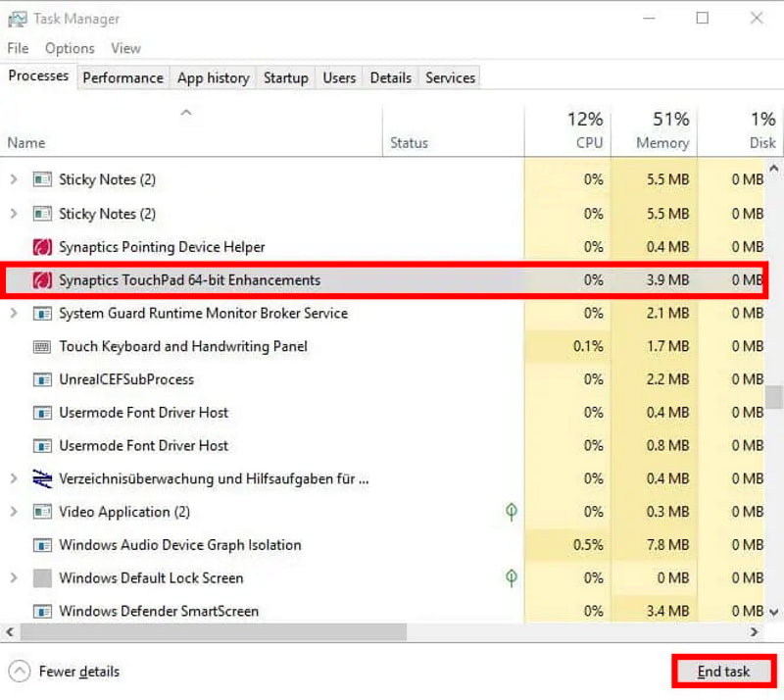
Task: Collapse view using Fewer details arrow
Action: [20, 672]
